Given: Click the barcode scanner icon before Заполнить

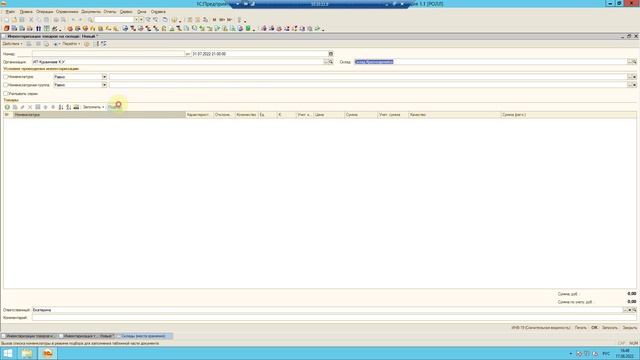Looking at the screenshot, I should pos(76,107).
